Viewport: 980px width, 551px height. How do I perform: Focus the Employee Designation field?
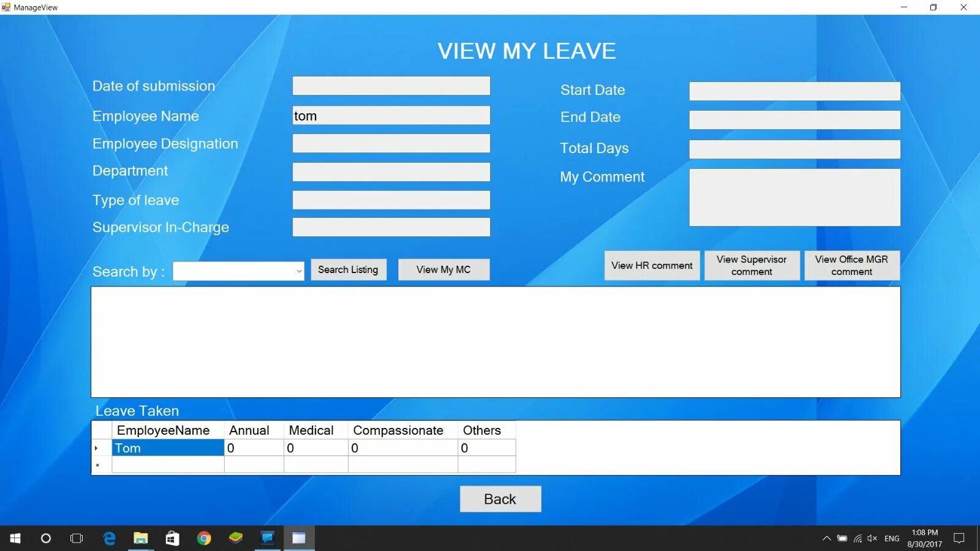[391, 143]
